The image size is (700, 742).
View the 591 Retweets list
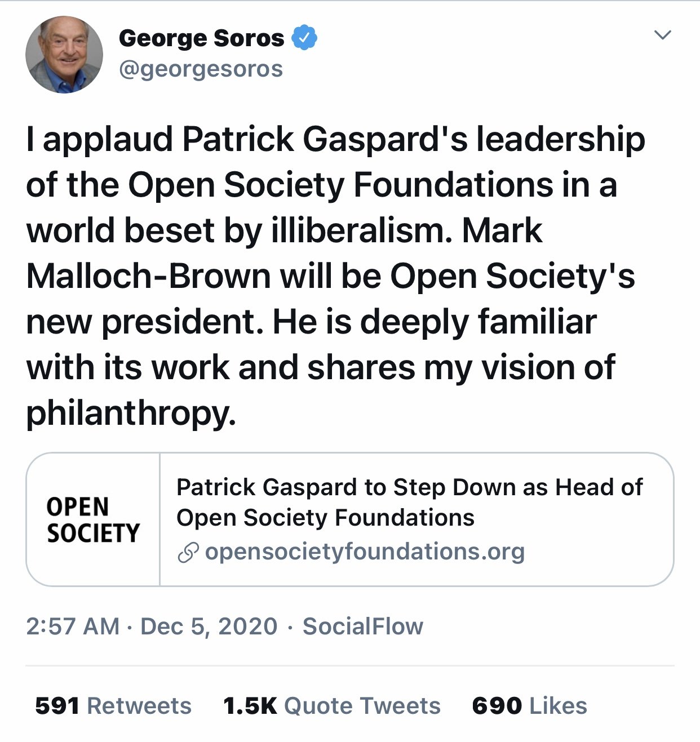(113, 706)
